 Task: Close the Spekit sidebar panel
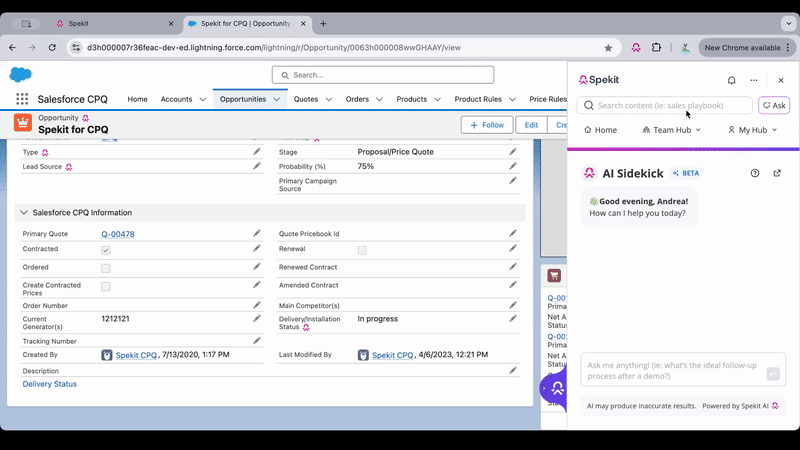pos(781,80)
